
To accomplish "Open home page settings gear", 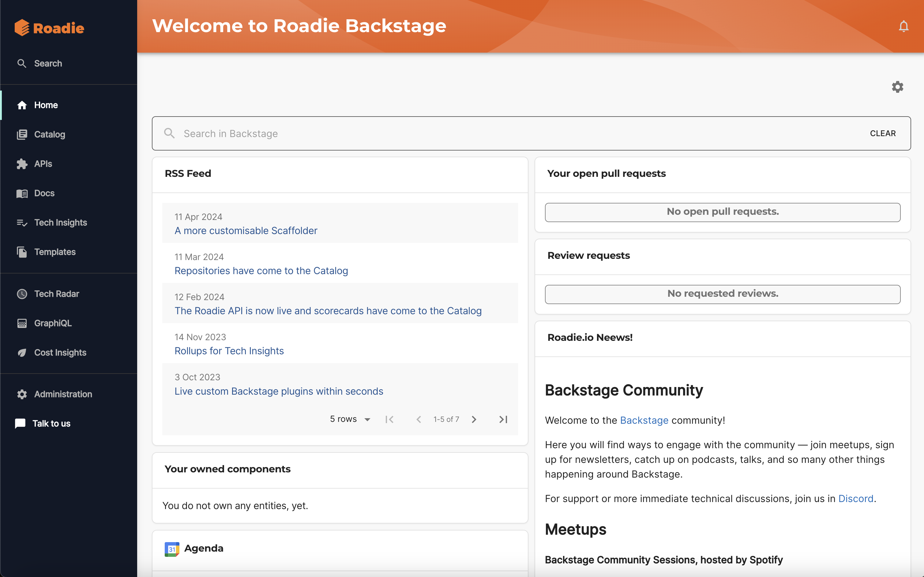I will pos(898,87).
